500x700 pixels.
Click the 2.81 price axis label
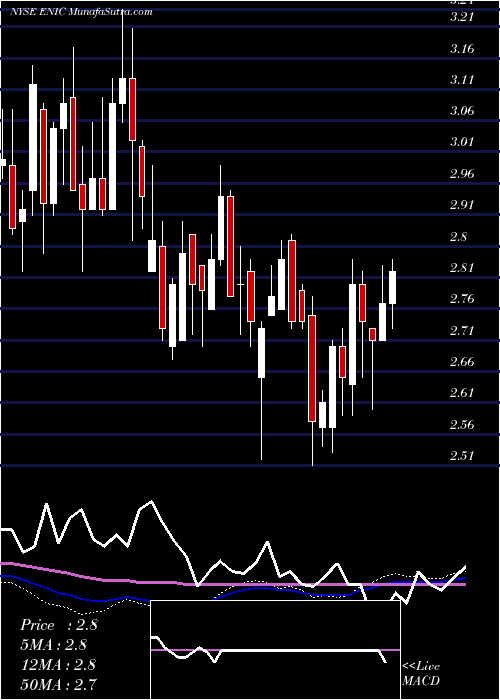click(462, 267)
